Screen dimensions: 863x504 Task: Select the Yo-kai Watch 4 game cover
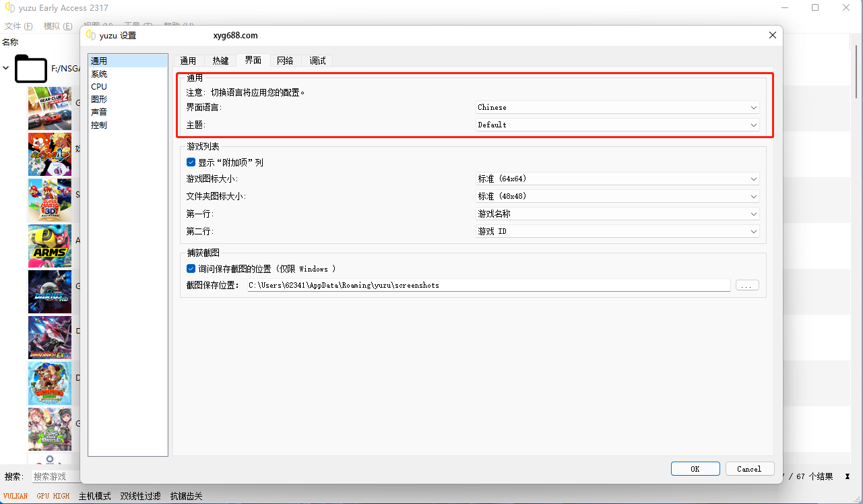click(x=49, y=154)
